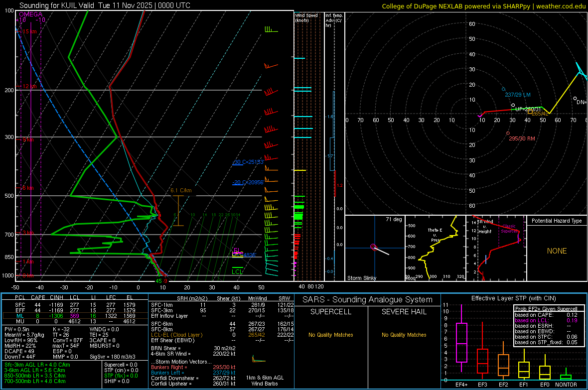Click the 'Wind Speed (knots)' panel header
This screenshot has height=390, width=588.
click(x=306, y=17)
